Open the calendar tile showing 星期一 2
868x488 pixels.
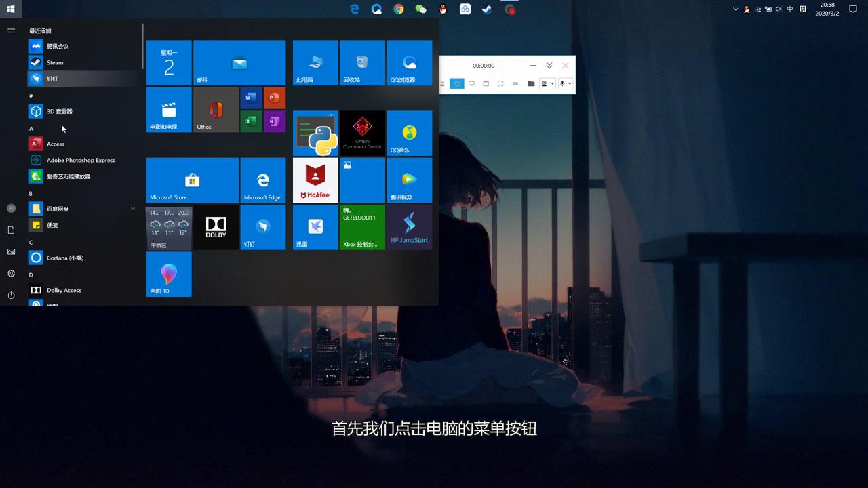(169, 62)
